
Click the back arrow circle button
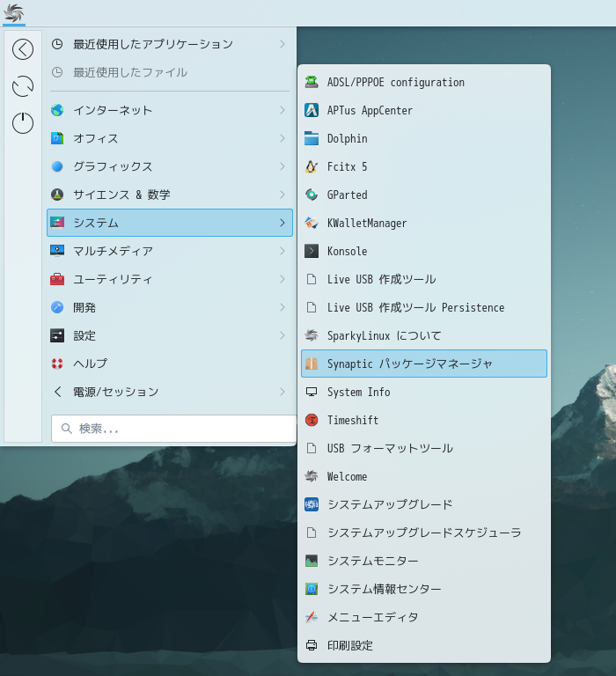pyautogui.click(x=23, y=49)
